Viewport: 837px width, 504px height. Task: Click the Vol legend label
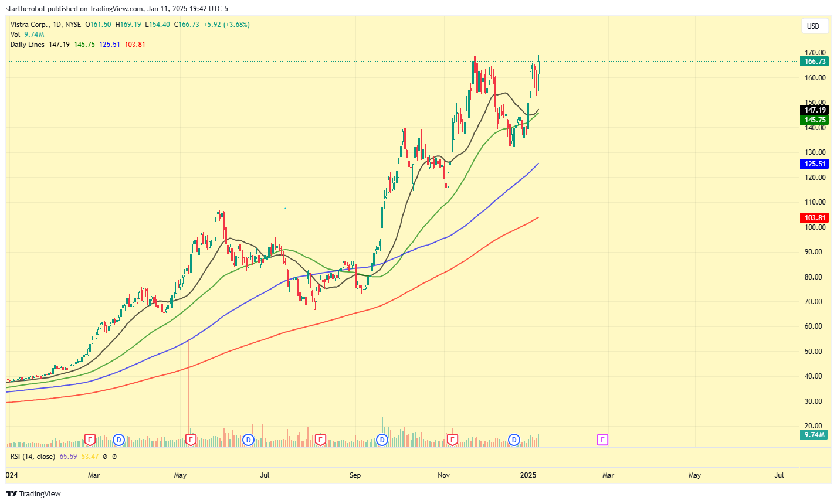coord(15,35)
